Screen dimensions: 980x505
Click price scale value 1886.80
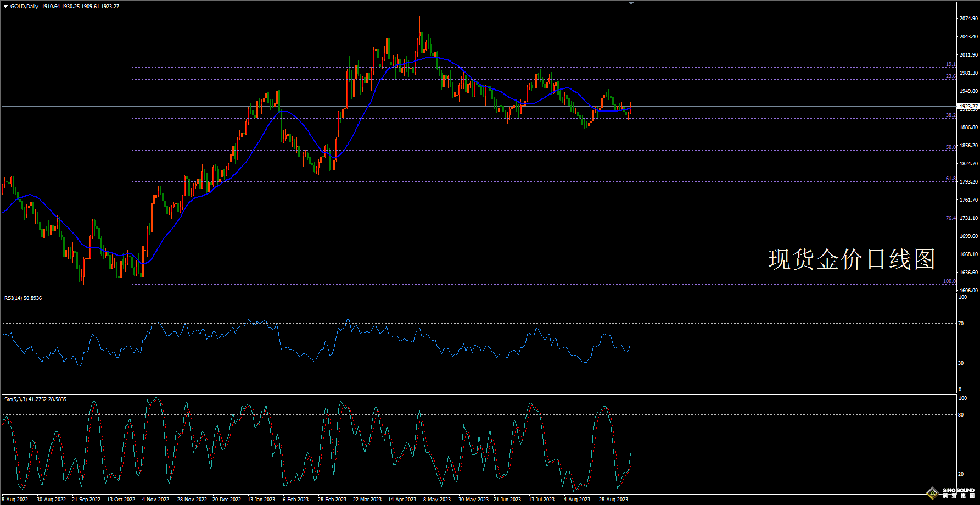[x=968, y=127]
